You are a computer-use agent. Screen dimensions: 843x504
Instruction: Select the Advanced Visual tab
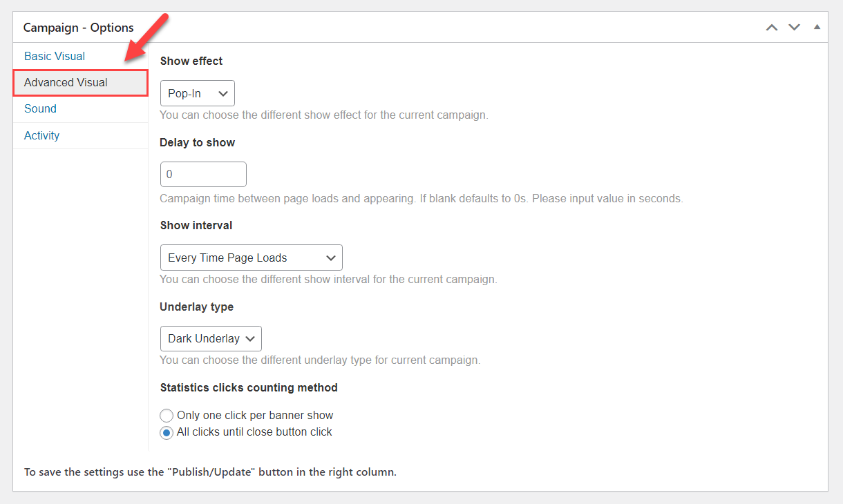(x=80, y=83)
